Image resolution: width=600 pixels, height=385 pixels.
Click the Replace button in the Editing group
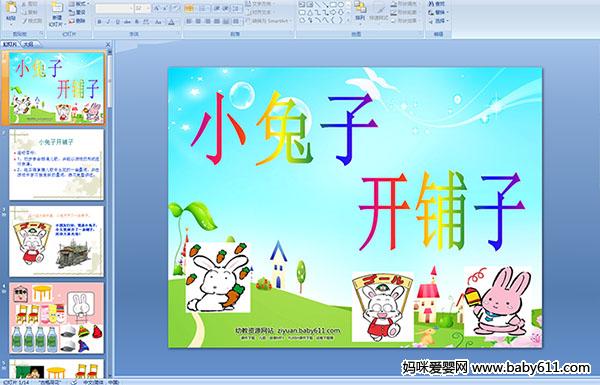point(438,13)
